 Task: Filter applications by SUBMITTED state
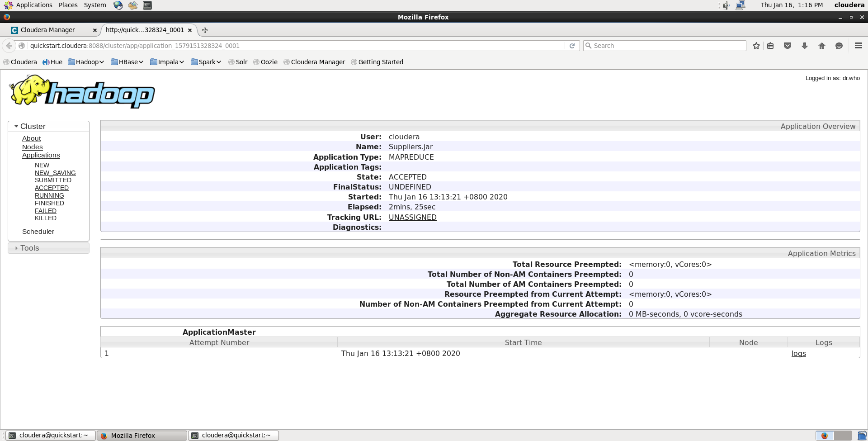pyautogui.click(x=53, y=180)
